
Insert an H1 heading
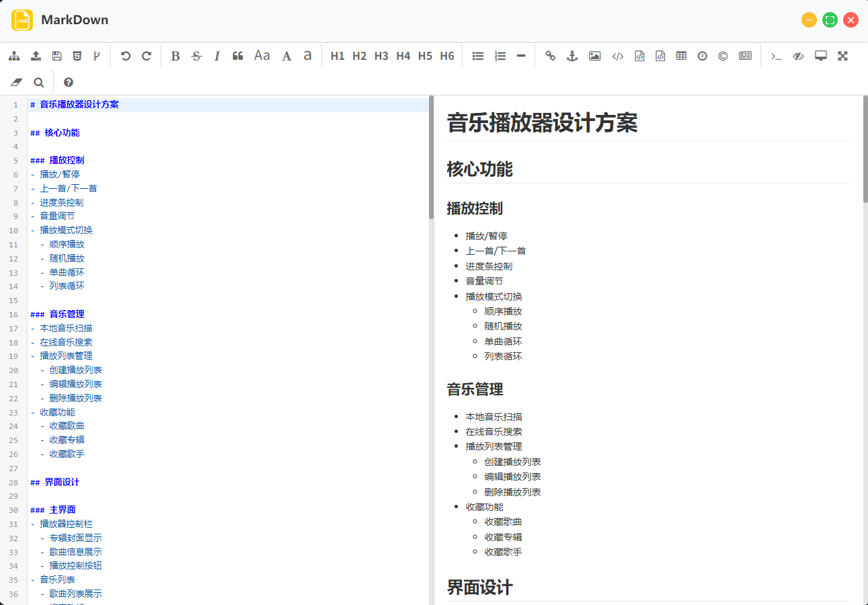click(338, 56)
